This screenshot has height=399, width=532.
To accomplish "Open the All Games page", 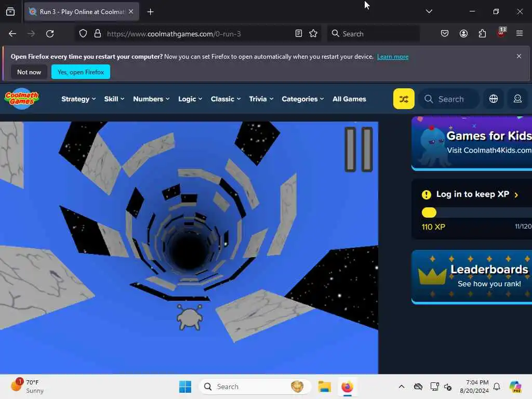I will coord(349,99).
